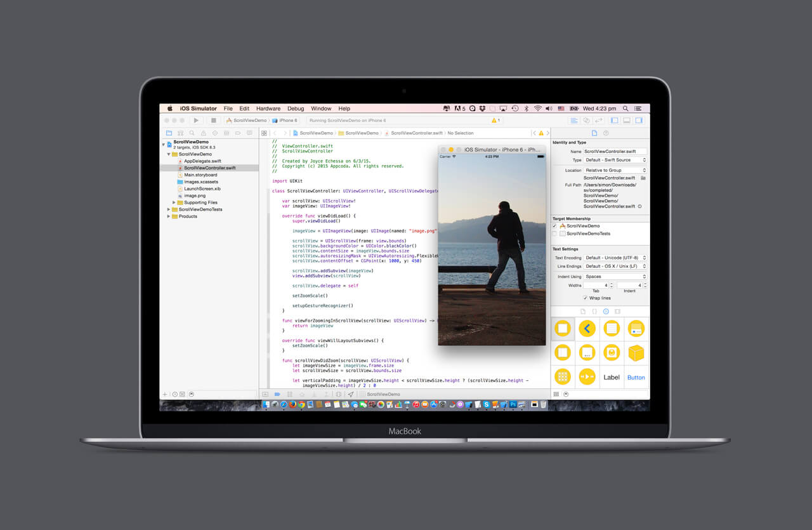Screen dimensions: 812x530
Task: Open Quick Help inspector icon
Action: (606, 133)
